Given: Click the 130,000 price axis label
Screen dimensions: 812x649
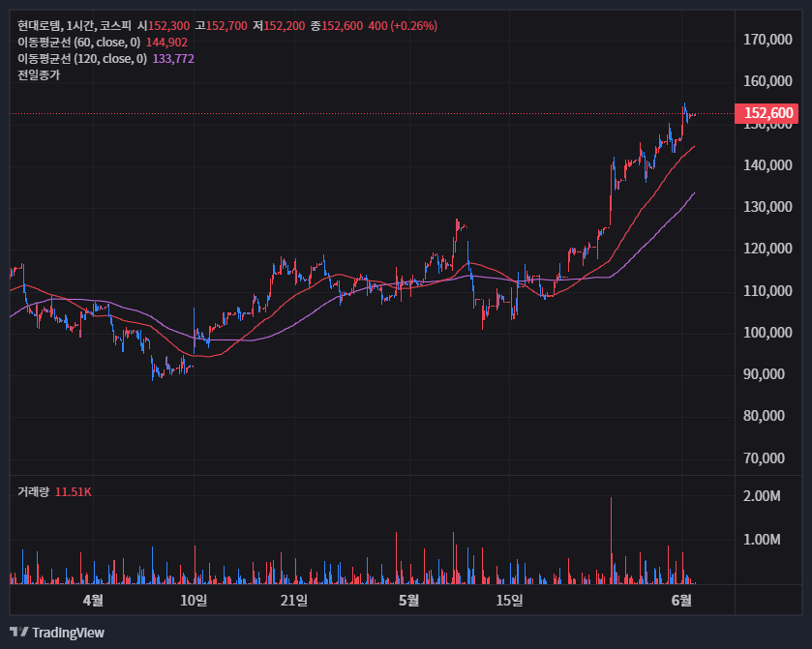Looking at the screenshot, I should 767,207.
